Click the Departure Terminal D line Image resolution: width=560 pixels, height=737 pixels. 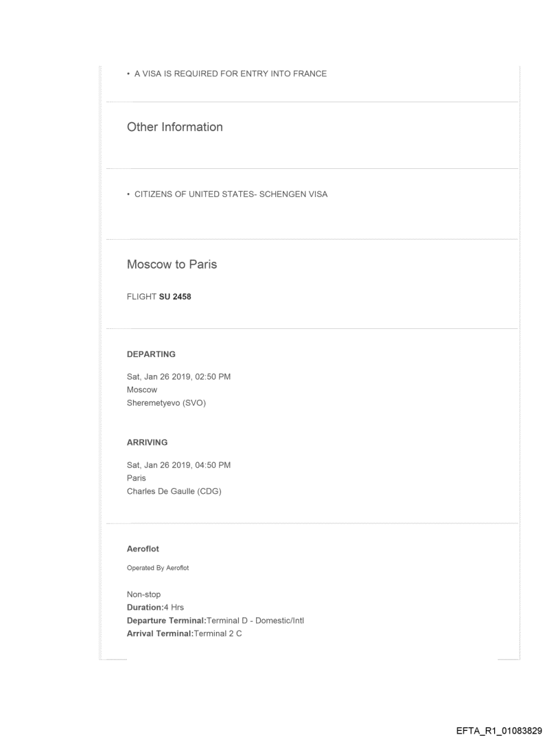[215, 620]
